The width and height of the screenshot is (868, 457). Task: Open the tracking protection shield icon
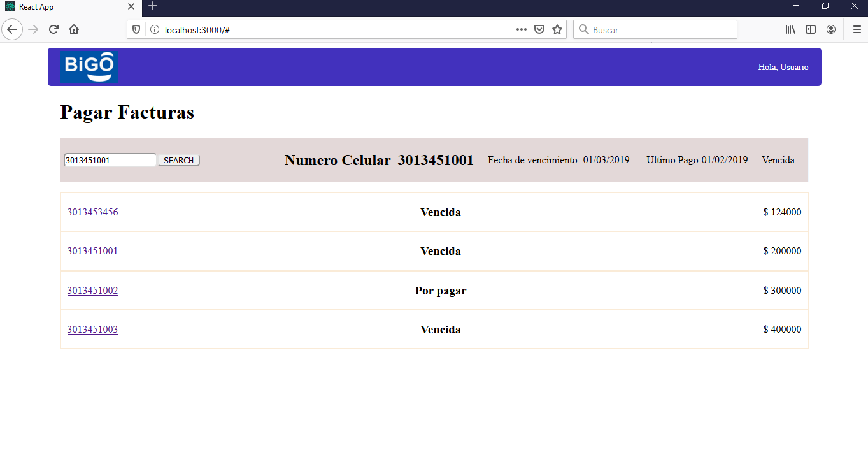tap(136, 29)
